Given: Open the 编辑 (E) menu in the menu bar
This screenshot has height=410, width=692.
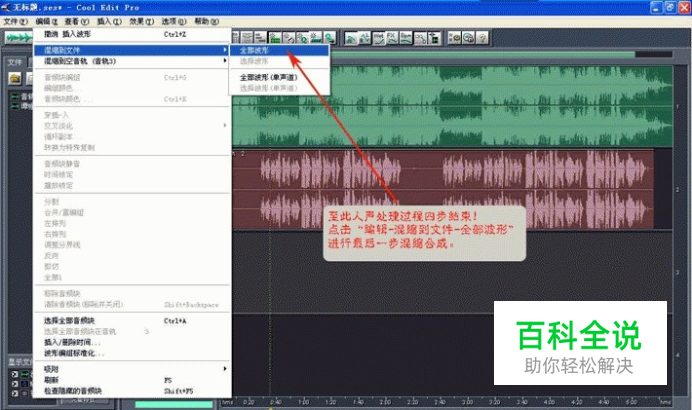Looking at the screenshot, I should 46,21.
